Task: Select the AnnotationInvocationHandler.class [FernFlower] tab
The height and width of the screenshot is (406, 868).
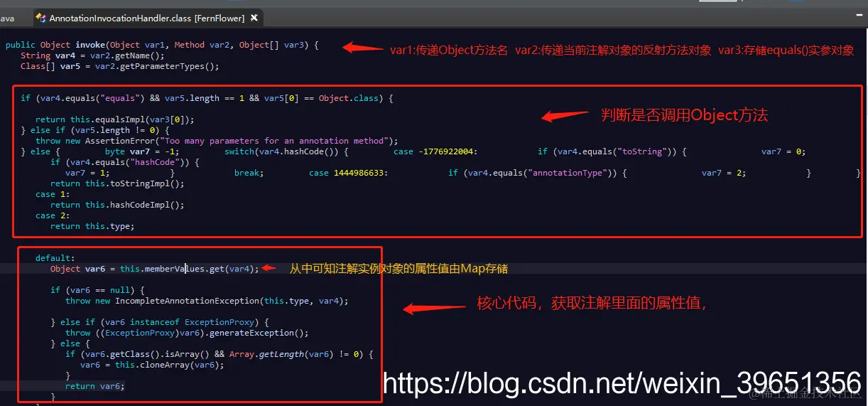Action: point(146,18)
